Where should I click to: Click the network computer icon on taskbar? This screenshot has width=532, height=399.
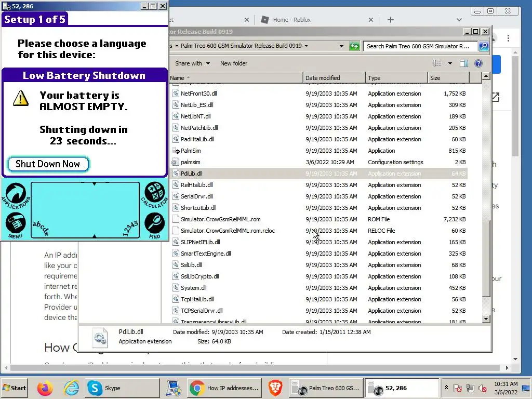[x=174, y=388]
